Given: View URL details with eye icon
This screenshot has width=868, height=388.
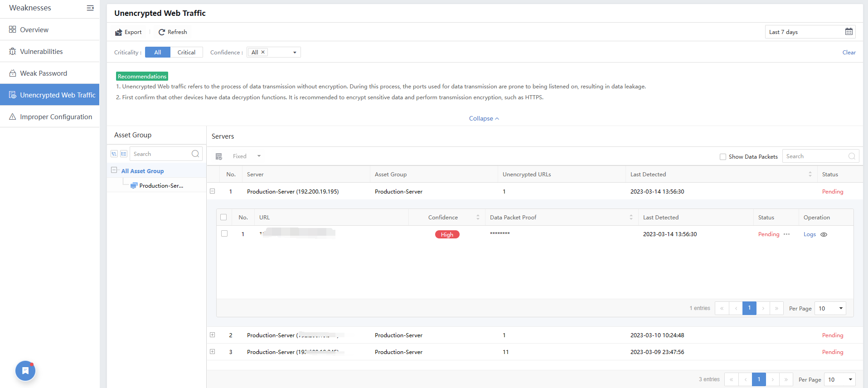Looking at the screenshot, I should pyautogui.click(x=824, y=235).
